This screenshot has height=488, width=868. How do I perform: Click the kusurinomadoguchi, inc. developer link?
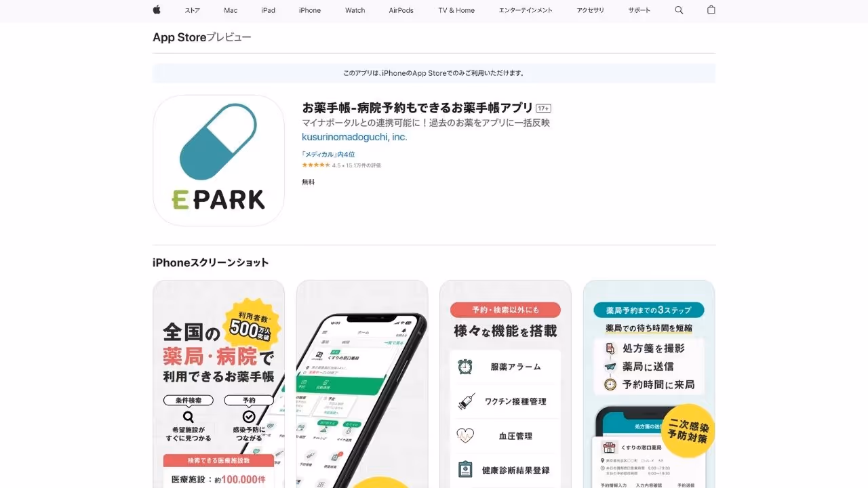pyautogui.click(x=355, y=137)
